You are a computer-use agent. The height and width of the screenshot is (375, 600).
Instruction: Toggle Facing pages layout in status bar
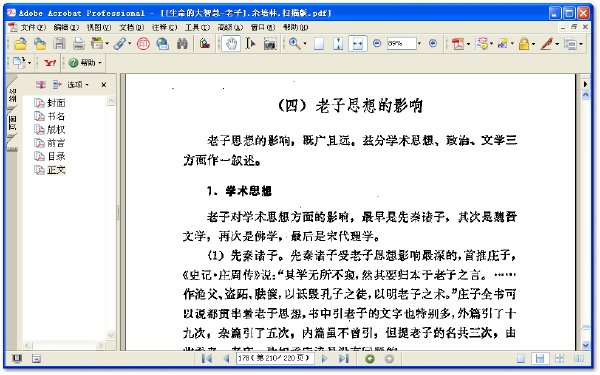pos(579,359)
